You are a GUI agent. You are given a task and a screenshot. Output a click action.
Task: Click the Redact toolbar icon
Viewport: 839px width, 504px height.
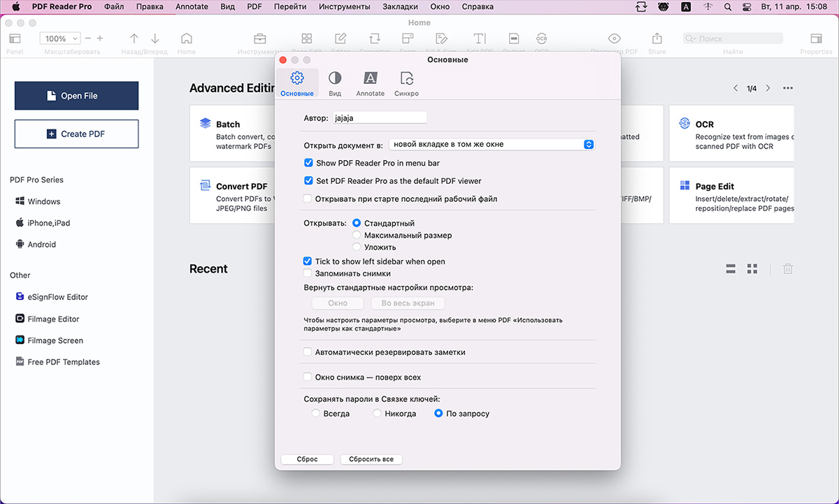(x=514, y=38)
